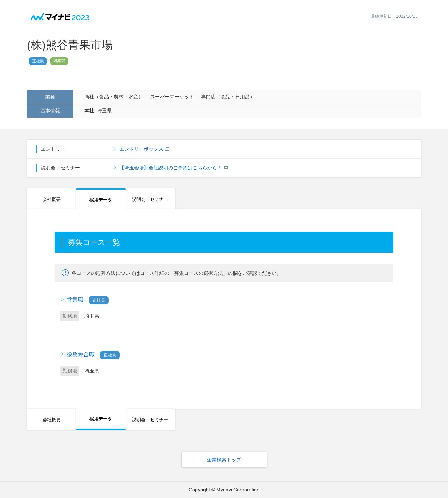Click 埼玉県 under 総務総合職
The height and width of the screenshot is (498, 448).
(92, 371)
